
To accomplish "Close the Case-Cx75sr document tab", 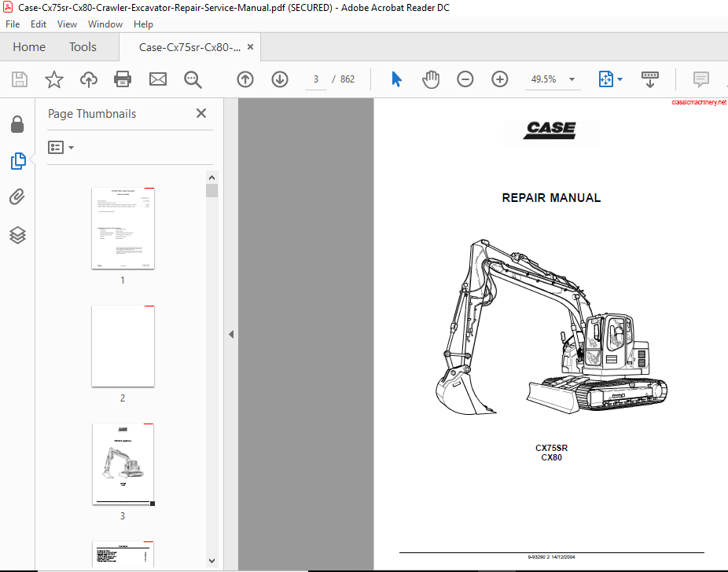I will (x=250, y=47).
